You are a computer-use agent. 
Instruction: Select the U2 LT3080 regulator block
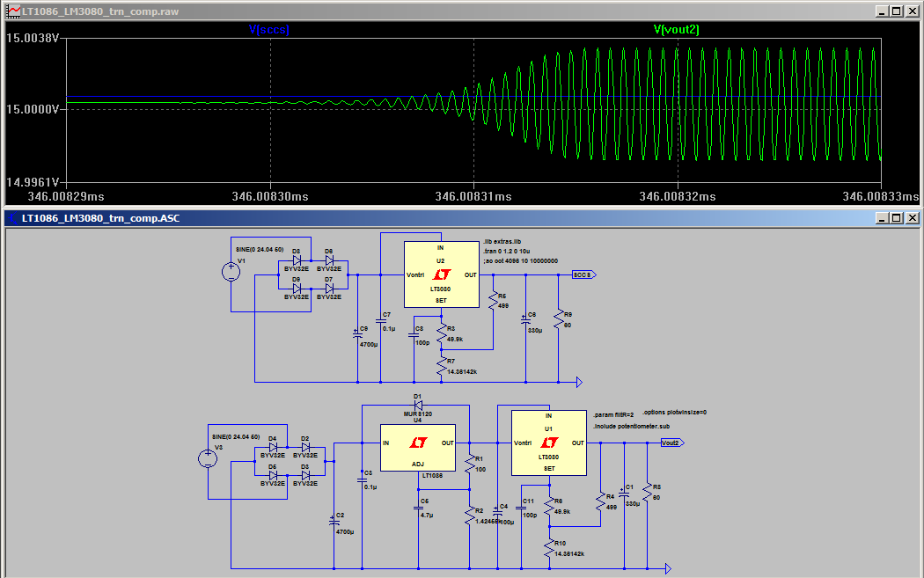tap(442, 274)
